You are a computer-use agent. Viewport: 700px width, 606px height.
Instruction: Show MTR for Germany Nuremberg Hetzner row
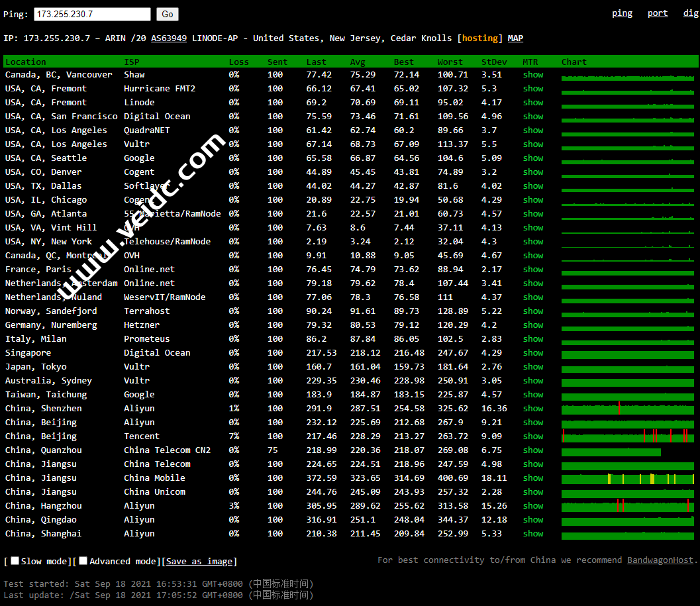pyautogui.click(x=532, y=325)
